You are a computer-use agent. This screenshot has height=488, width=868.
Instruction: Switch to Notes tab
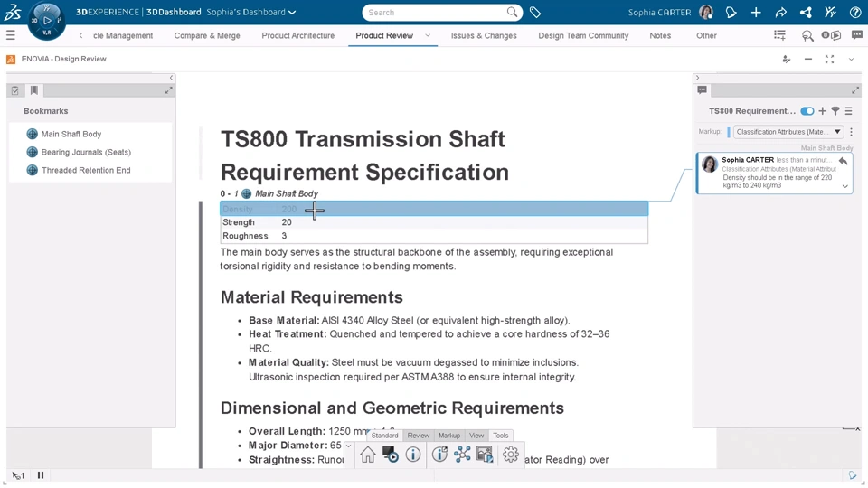click(x=660, y=35)
